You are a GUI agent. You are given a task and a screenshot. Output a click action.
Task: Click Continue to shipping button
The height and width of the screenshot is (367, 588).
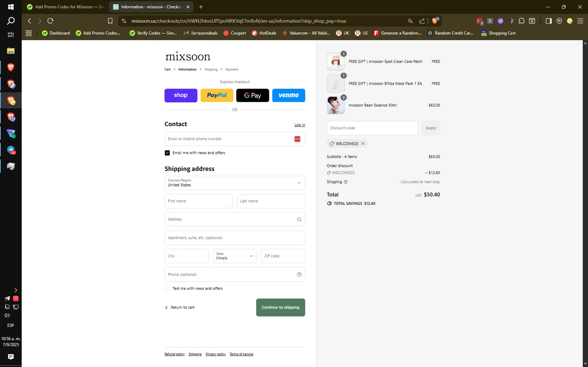(x=281, y=307)
